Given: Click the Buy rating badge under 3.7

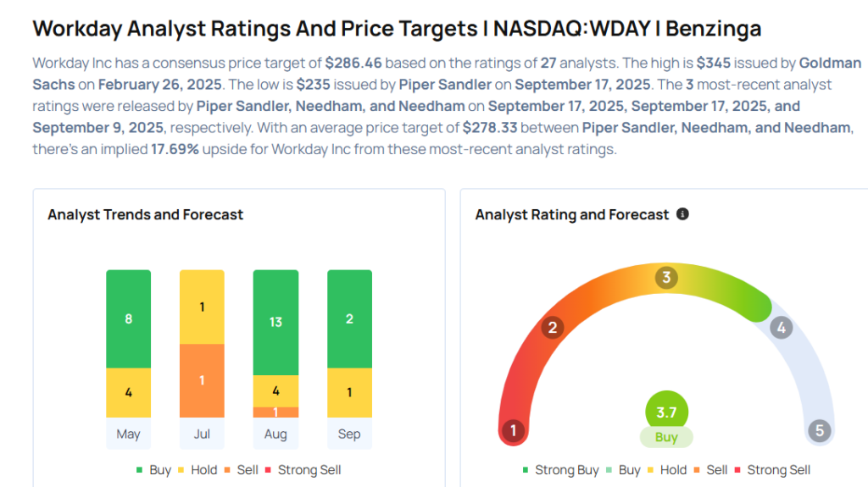Looking at the screenshot, I should pyautogui.click(x=666, y=438).
